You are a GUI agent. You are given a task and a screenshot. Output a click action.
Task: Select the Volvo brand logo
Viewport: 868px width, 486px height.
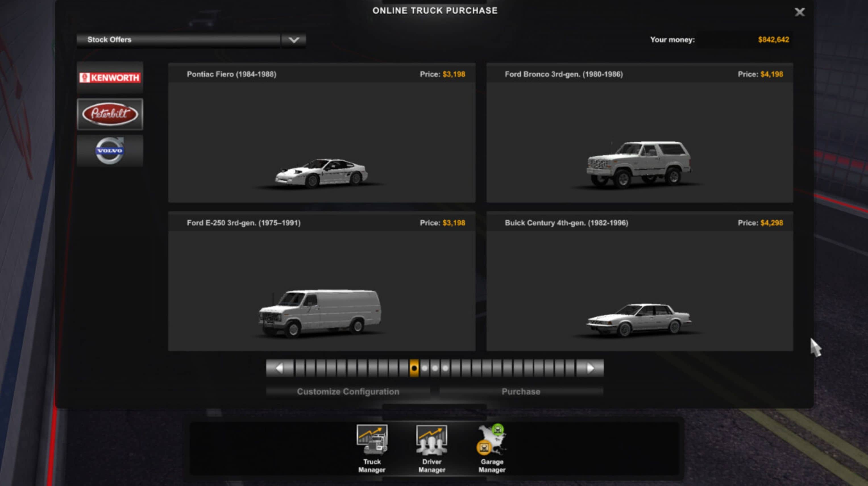coord(109,151)
